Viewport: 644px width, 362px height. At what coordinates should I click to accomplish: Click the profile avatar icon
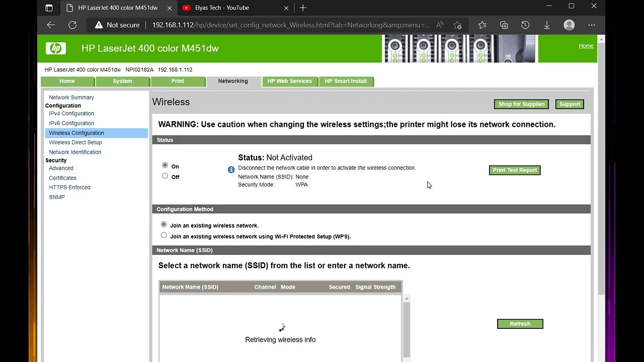[569, 25]
